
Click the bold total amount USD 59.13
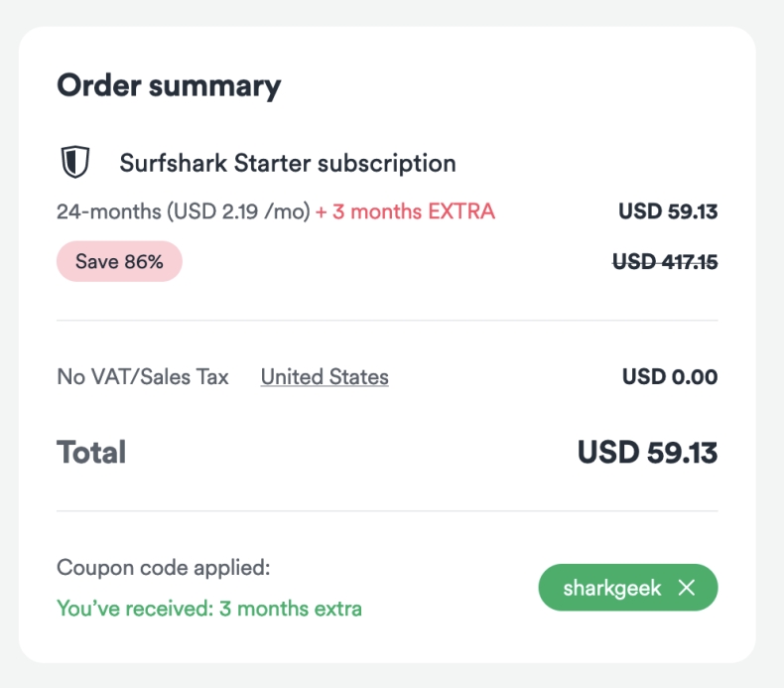tap(647, 453)
